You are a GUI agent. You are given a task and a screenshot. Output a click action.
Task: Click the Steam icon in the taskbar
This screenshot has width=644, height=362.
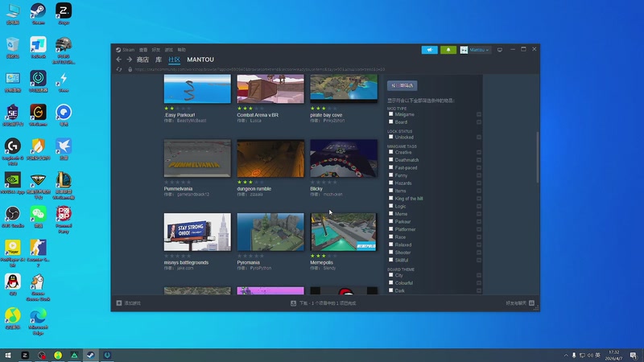[91, 355]
